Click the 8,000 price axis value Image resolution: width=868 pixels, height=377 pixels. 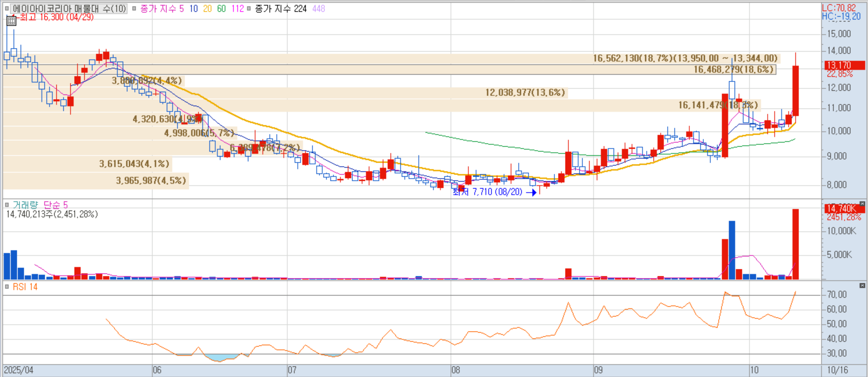[837, 185]
